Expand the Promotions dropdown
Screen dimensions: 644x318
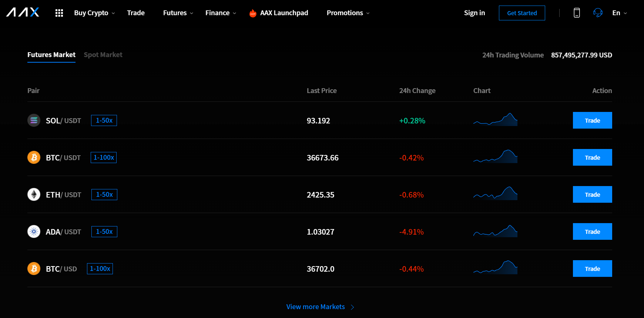coord(348,13)
